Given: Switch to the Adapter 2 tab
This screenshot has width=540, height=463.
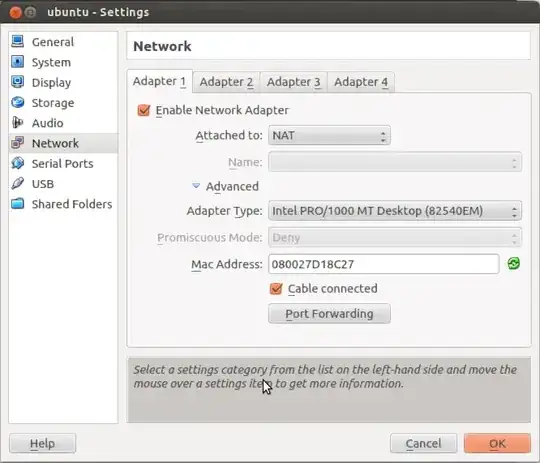Looking at the screenshot, I should coord(226,82).
